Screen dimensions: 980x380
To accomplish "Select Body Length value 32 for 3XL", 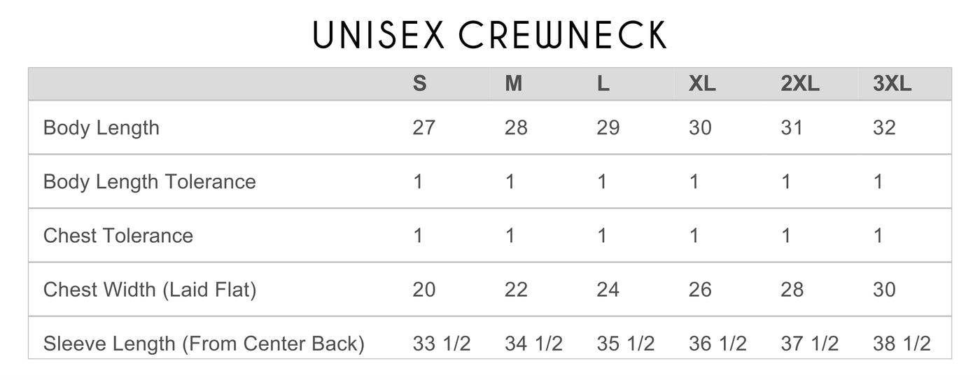I will [x=884, y=128].
